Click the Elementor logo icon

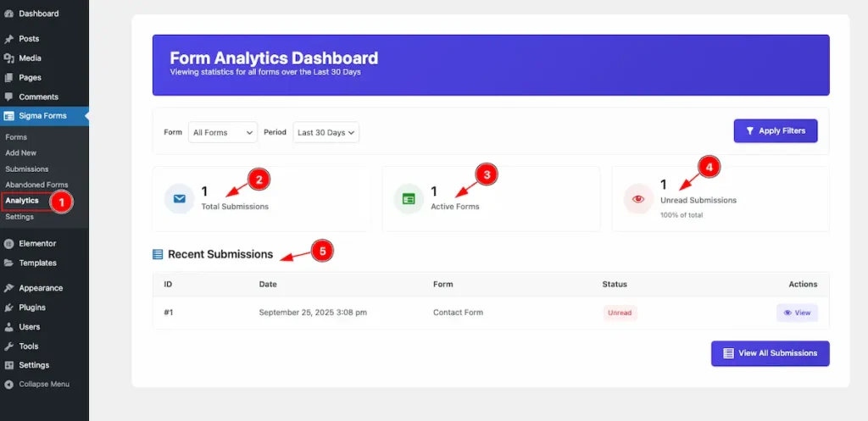point(8,243)
